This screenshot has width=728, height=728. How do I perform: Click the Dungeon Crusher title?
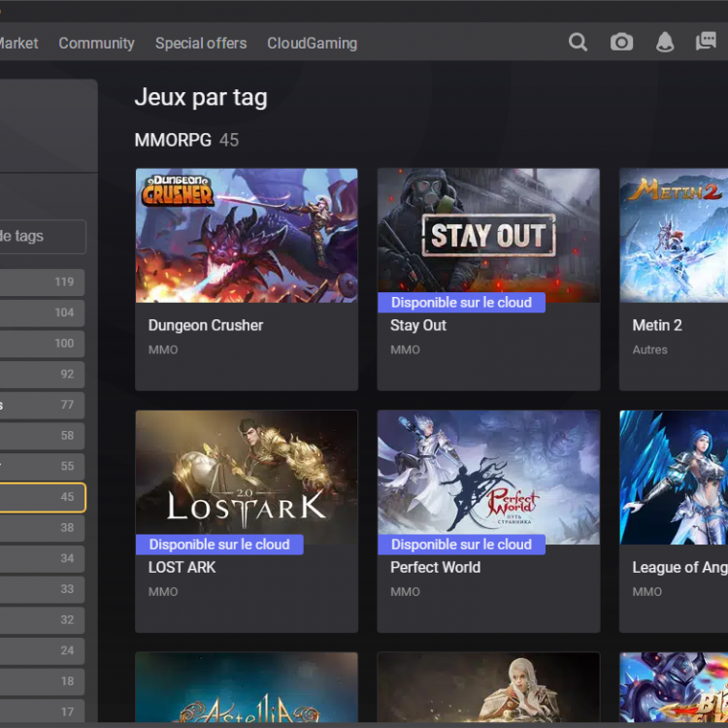206,325
